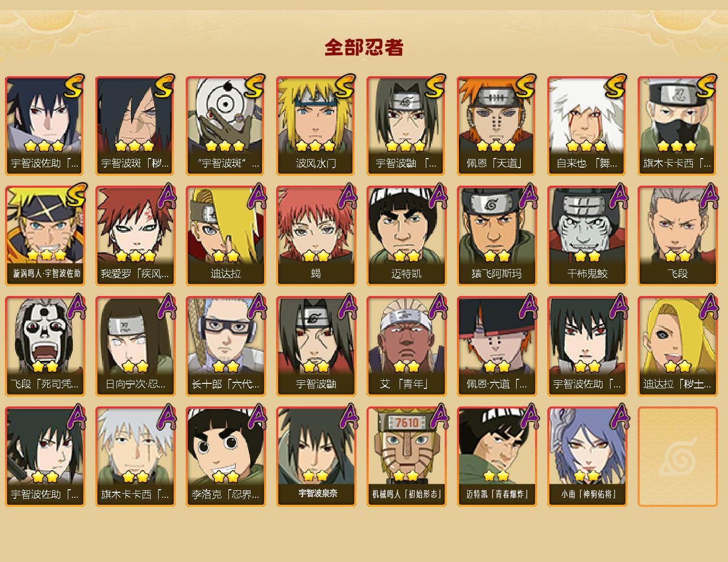Open the 艾「青年」 character card
728x562 pixels.
click(407, 346)
